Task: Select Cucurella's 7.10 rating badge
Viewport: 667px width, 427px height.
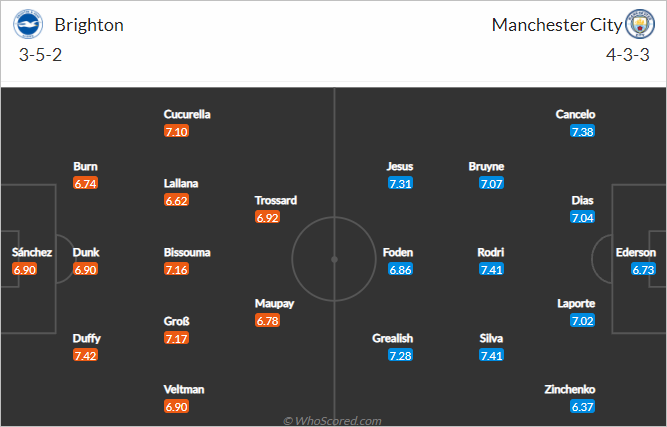Action: (176, 131)
